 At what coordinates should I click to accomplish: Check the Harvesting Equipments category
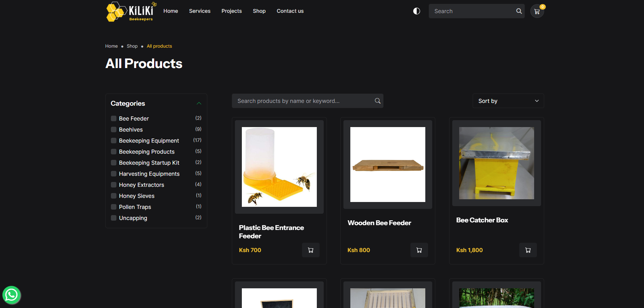point(114,174)
